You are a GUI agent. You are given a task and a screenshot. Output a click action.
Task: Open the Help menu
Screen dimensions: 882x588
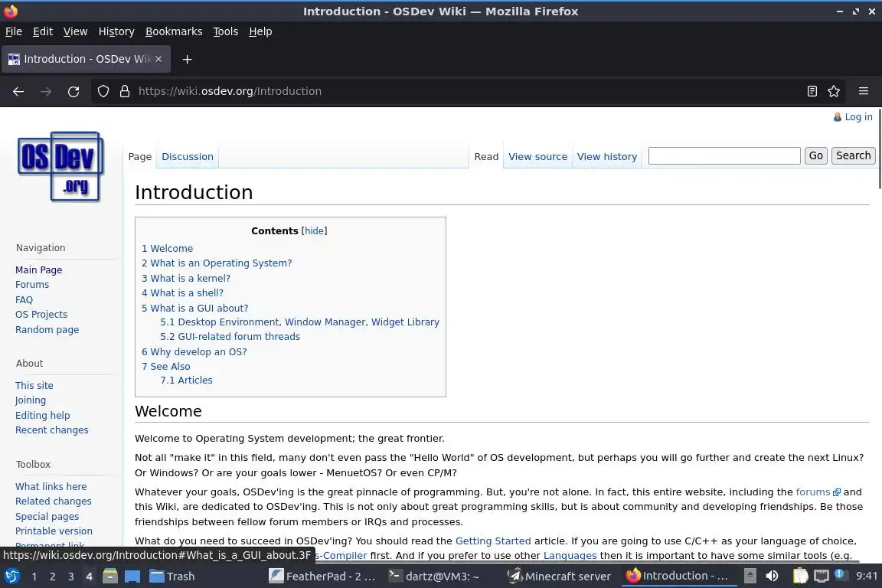[x=260, y=31]
